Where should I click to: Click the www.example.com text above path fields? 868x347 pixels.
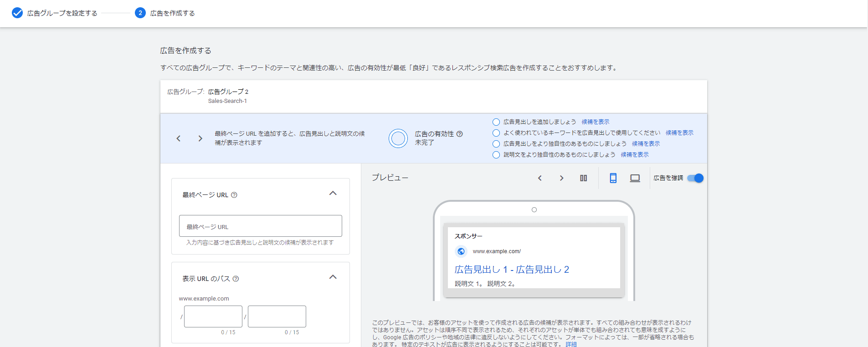point(204,299)
